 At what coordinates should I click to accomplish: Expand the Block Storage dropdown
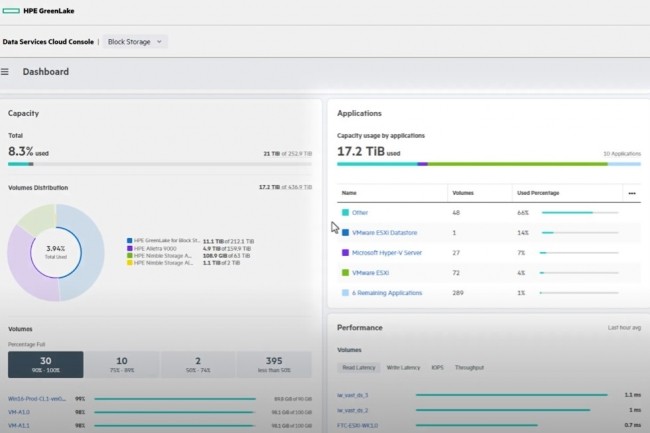(136, 42)
